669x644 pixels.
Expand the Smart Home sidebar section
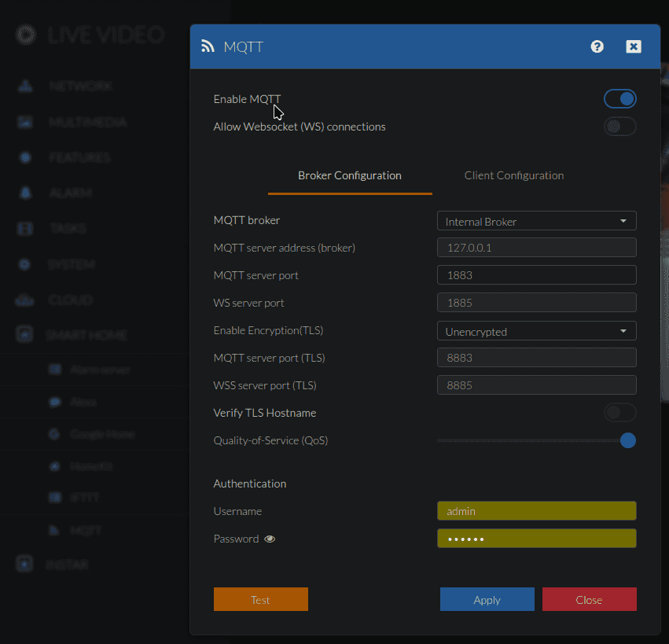pos(86,335)
